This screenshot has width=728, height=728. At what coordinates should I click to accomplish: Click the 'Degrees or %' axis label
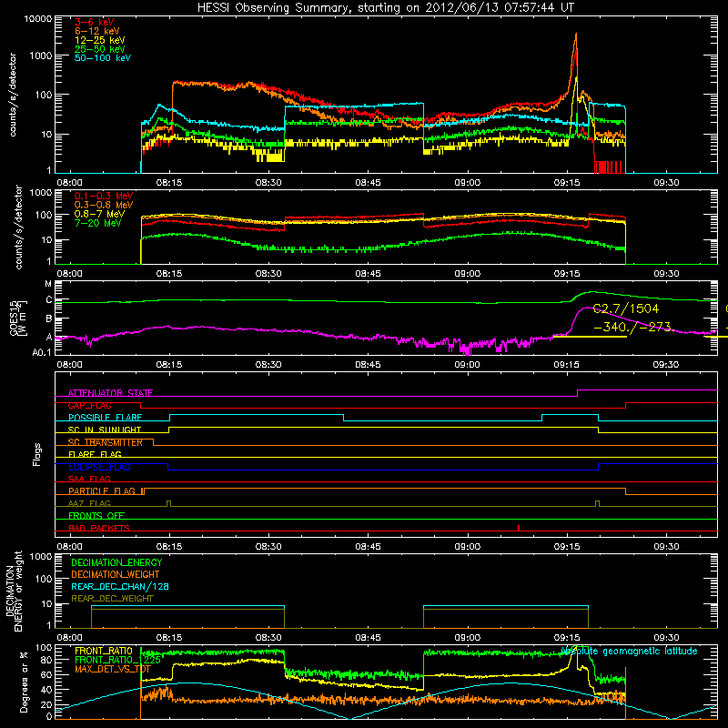[24, 682]
